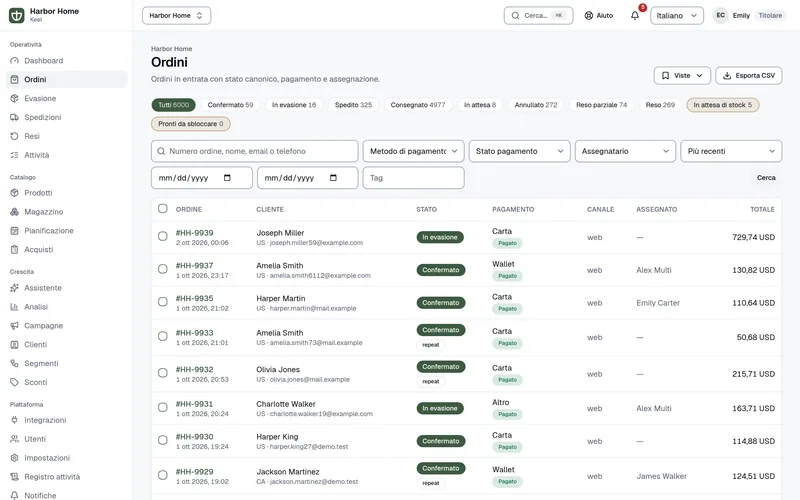Open order link #HH-9931
Viewport: 800px width, 500px height.
click(x=194, y=404)
